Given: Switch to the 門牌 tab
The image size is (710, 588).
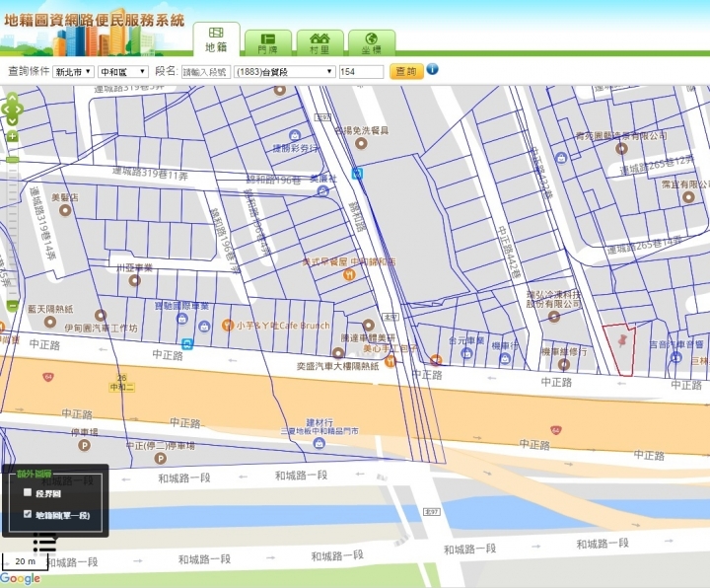Looking at the screenshot, I should click(267, 42).
